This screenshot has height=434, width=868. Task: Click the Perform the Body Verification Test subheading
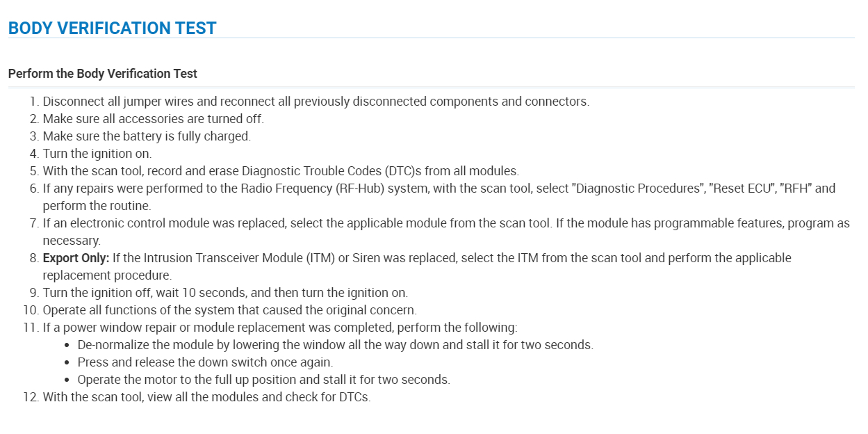click(103, 74)
